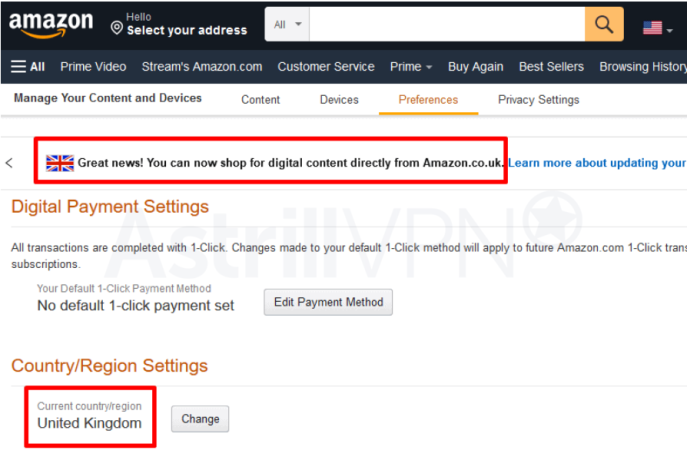Open the US flag language selector
The height and width of the screenshot is (470, 687).
click(x=658, y=28)
